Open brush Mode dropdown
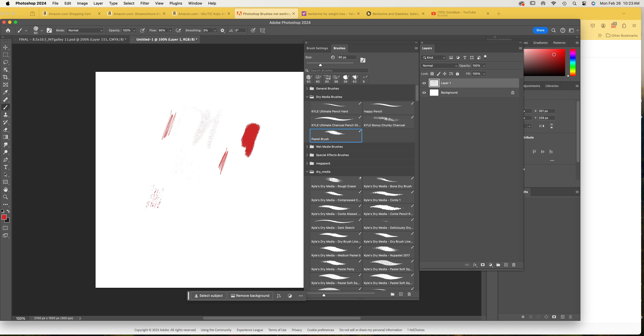 (x=85, y=31)
